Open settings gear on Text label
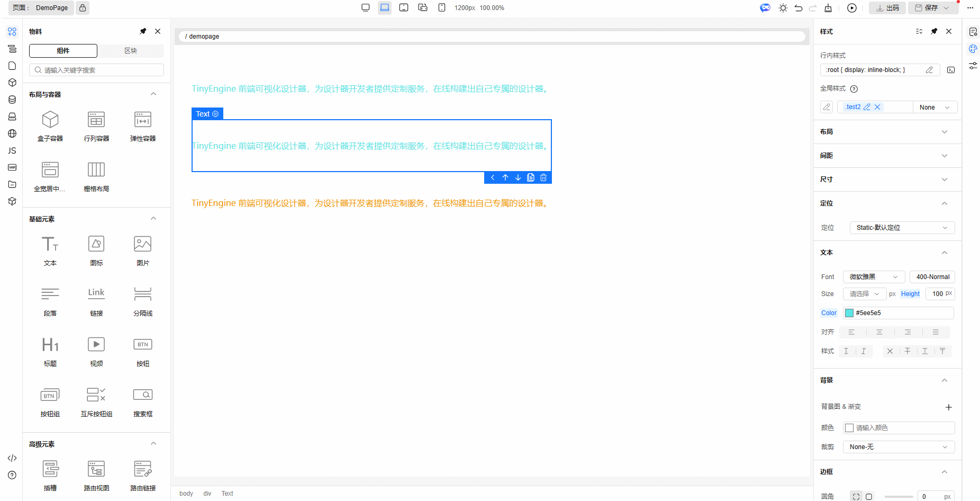 coord(215,114)
